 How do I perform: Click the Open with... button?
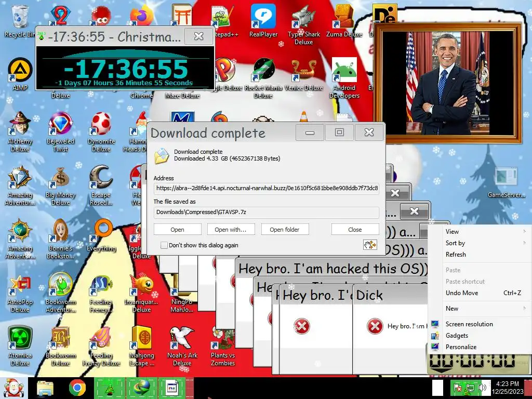(231, 229)
